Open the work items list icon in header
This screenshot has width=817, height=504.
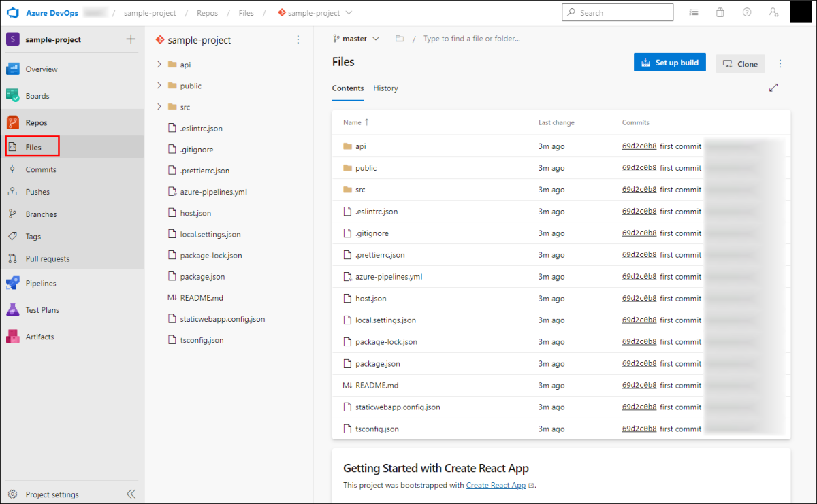pyautogui.click(x=694, y=12)
